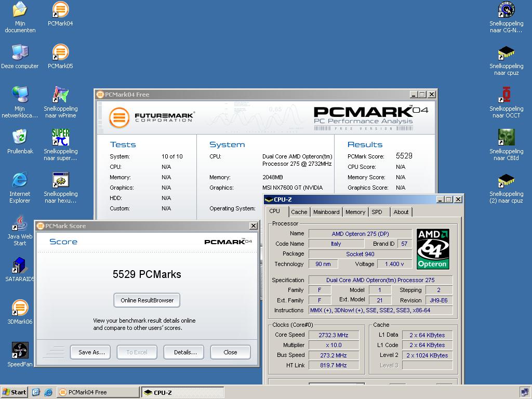Image resolution: width=532 pixels, height=399 pixels.
Task: Click the Voltage 1.400 v field
Action: [x=395, y=264]
